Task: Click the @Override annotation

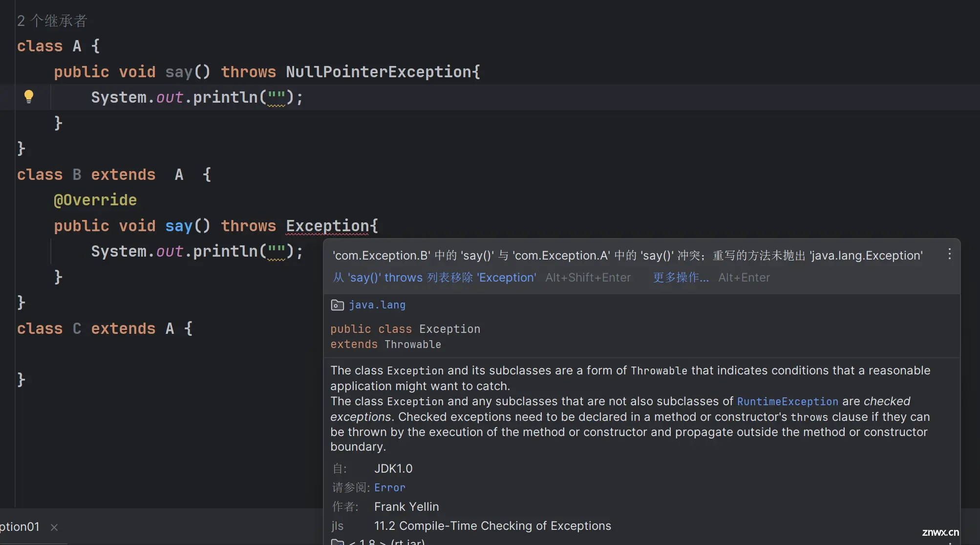Action: click(95, 200)
